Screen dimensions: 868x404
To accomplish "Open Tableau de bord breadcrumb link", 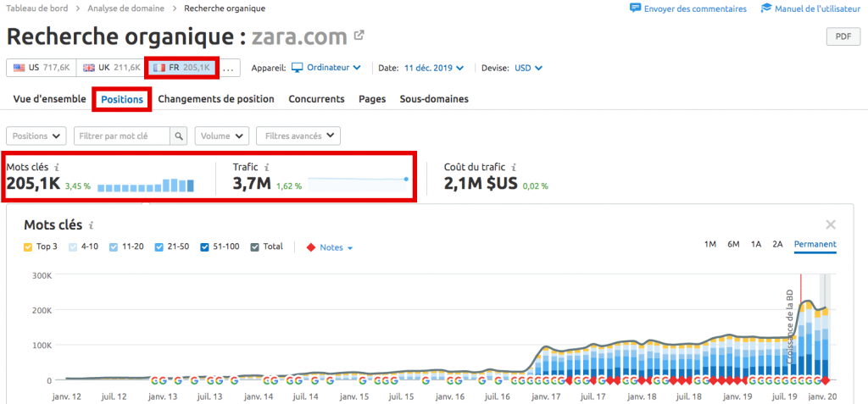I will click(36, 8).
